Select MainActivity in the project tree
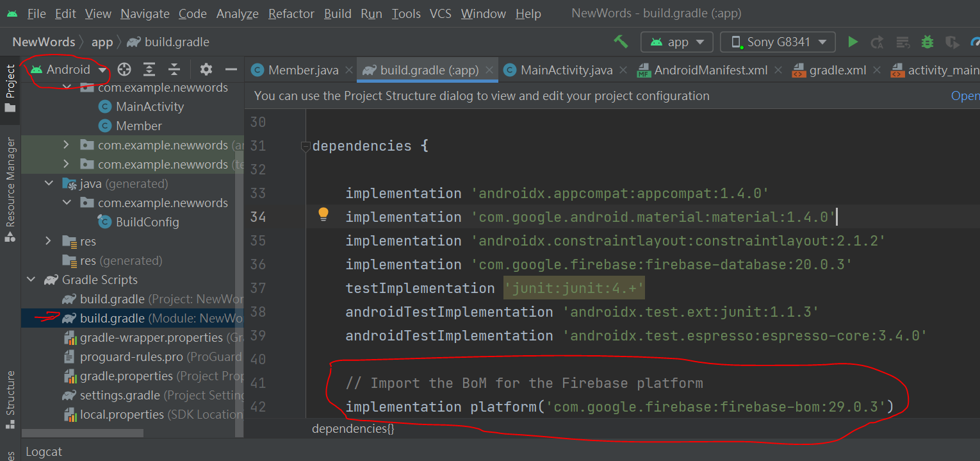Viewport: 980px width, 461px height. pyautogui.click(x=150, y=106)
